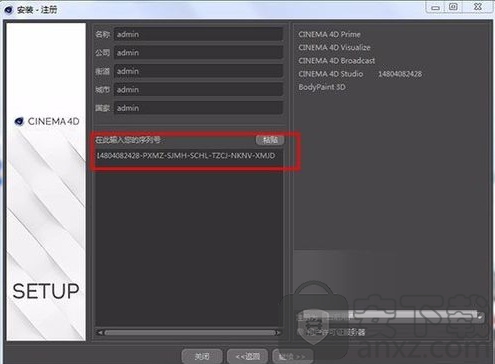Click the right arrow of the horizontal scrollbar
This screenshot has height=364, width=495.
click(x=279, y=332)
